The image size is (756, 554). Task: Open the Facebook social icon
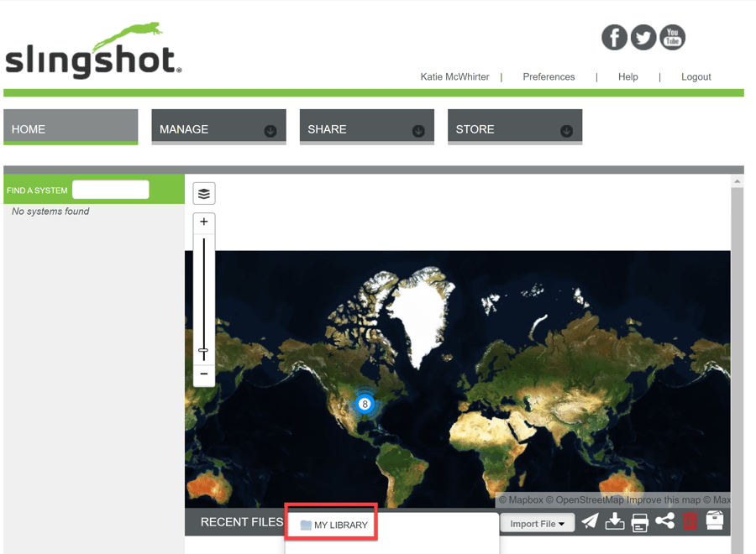coord(614,38)
